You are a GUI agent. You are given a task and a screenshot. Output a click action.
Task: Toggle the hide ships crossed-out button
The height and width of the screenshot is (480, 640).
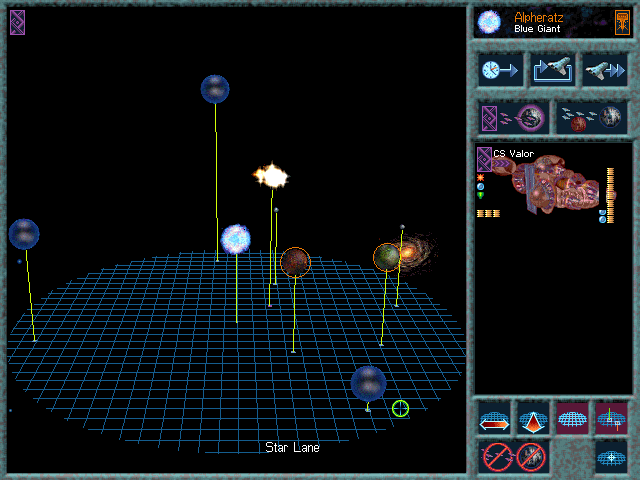497,457
